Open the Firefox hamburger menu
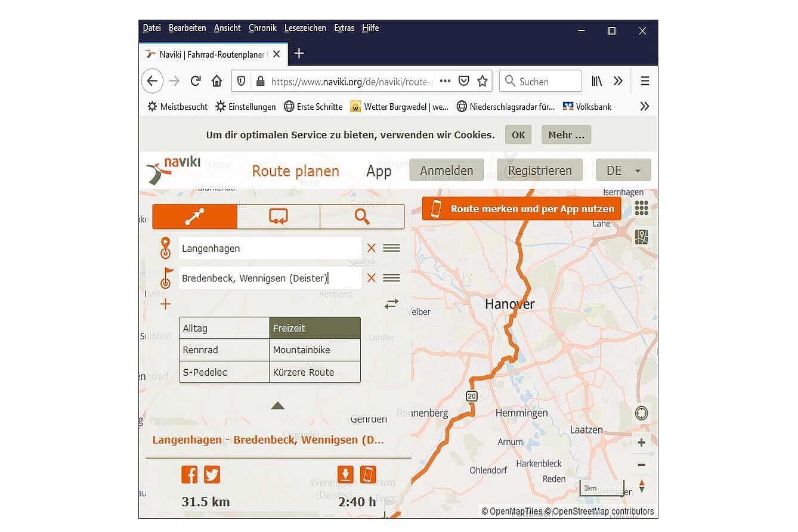Image resolution: width=798 pixels, height=532 pixels. point(645,81)
